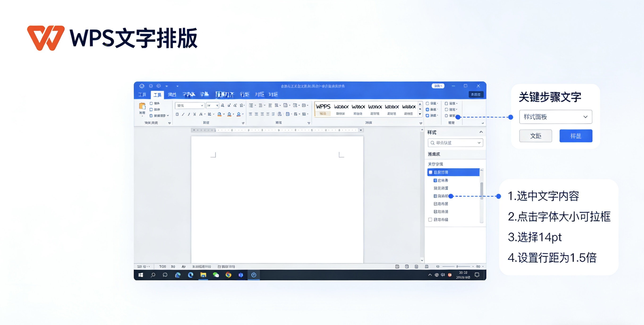Open Google Chrome from the taskbar
This screenshot has width=644, height=325.
coord(229,275)
